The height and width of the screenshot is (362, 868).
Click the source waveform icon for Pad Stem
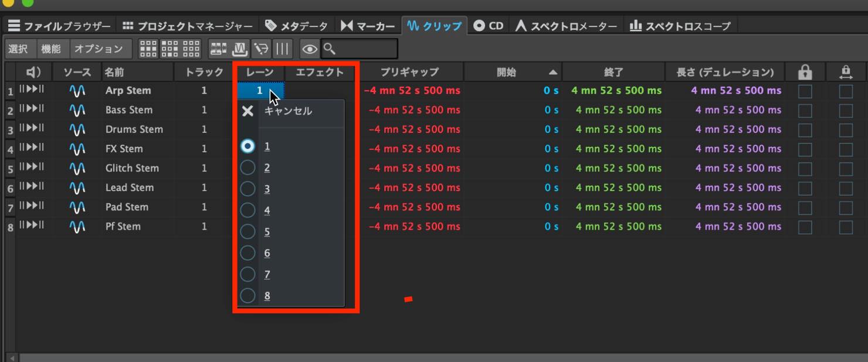click(77, 207)
